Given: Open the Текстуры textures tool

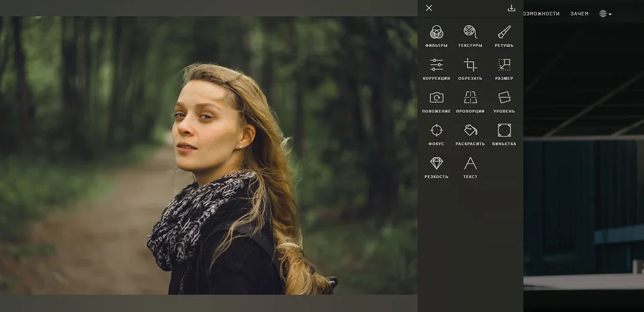Looking at the screenshot, I should (470, 36).
